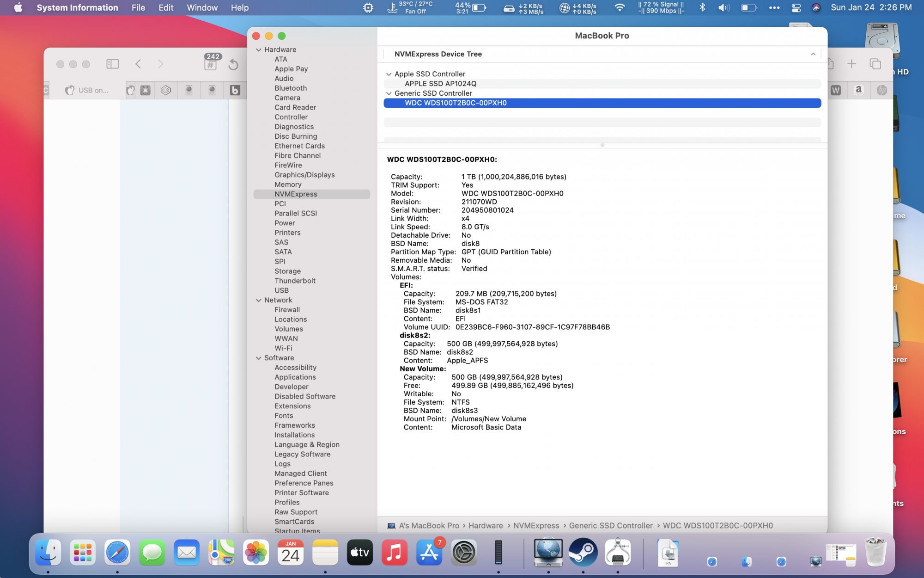Select Thunderbolt in the sidebar
The height and width of the screenshot is (578, 924).
pyautogui.click(x=295, y=281)
